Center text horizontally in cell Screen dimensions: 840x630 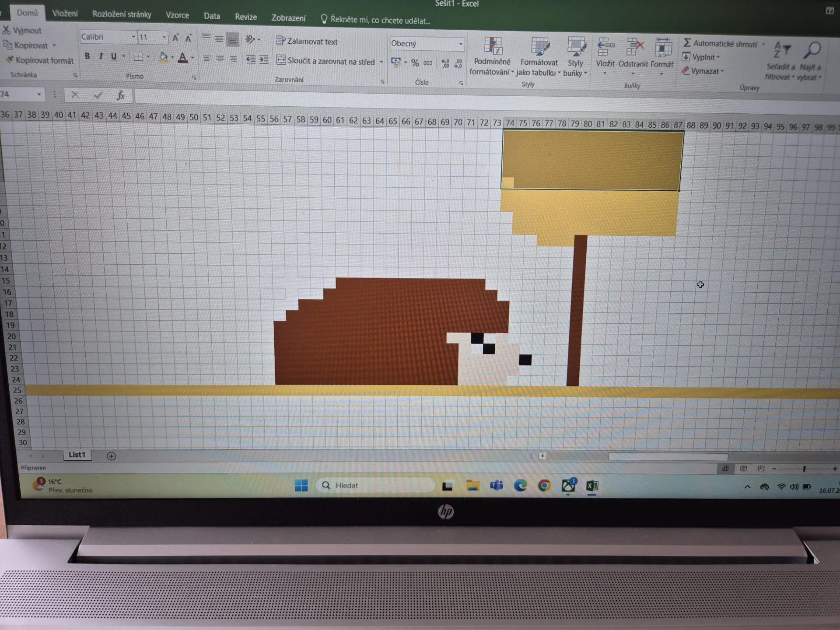[220, 59]
